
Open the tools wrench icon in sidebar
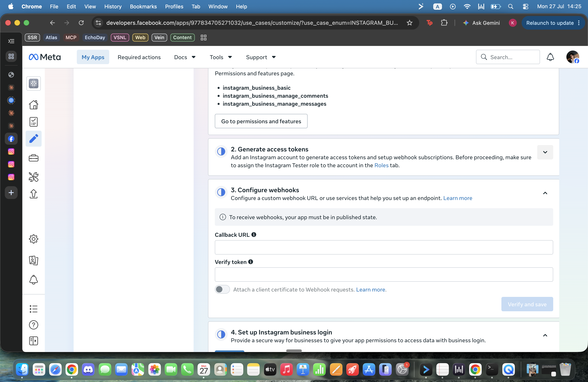click(x=34, y=177)
